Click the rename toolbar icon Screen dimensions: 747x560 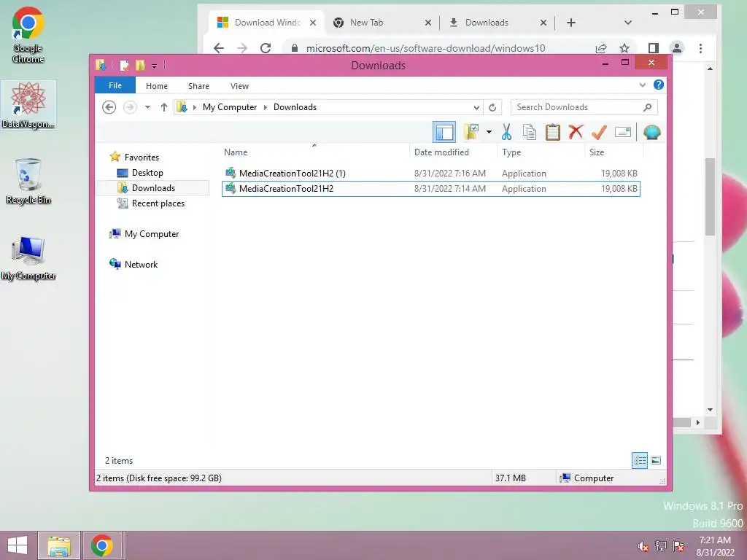[x=623, y=132]
